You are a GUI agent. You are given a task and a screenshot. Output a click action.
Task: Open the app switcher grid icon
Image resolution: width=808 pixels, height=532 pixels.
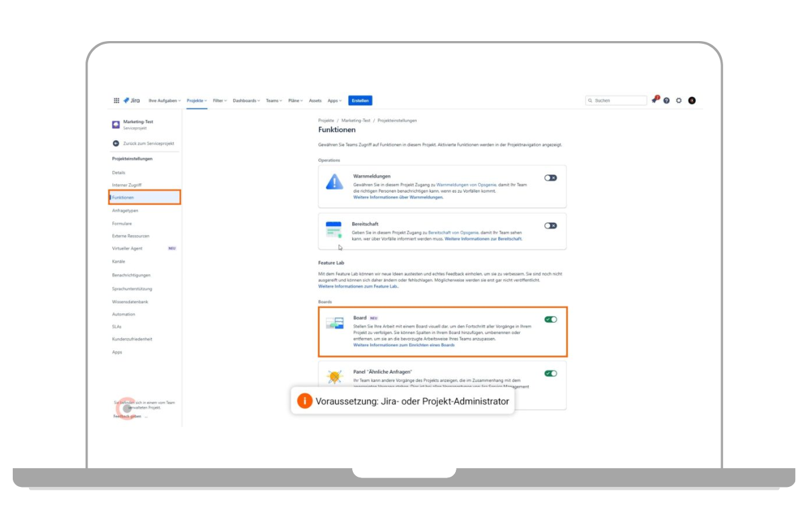pos(116,100)
